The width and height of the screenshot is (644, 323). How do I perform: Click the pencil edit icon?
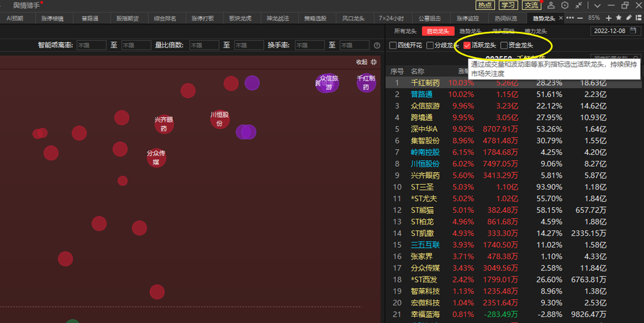[x=629, y=17]
